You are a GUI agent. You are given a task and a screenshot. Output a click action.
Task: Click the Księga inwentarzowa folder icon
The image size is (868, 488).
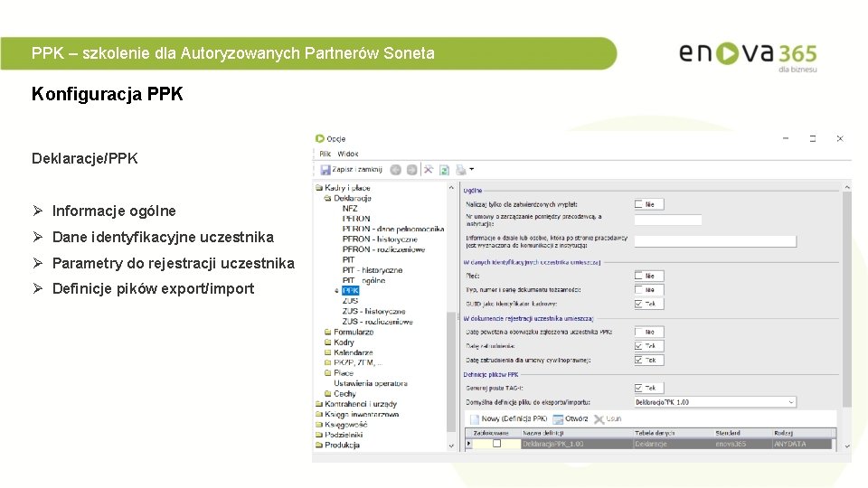click(319, 414)
